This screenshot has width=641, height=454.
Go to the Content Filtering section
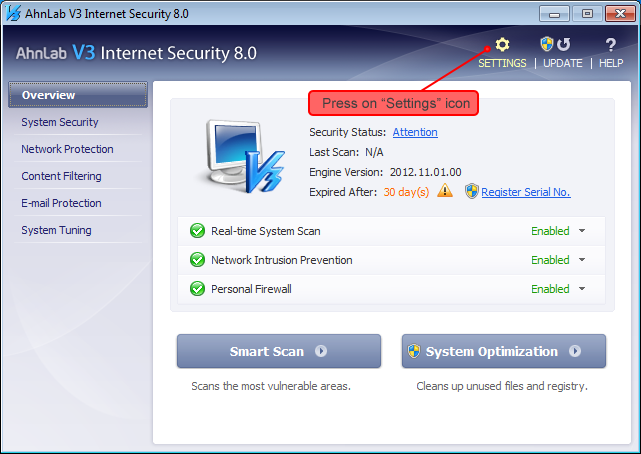tap(61, 176)
